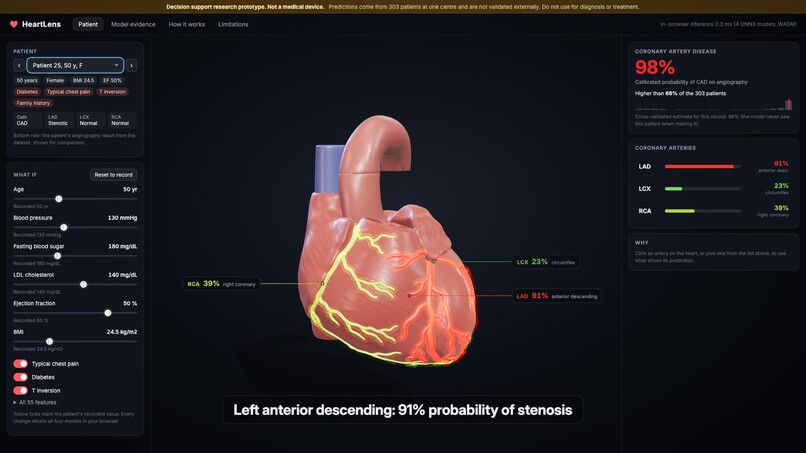Viewport: 806px width, 453px height.
Task: Open the Patient 25 selector dropdown
Action: click(x=75, y=65)
